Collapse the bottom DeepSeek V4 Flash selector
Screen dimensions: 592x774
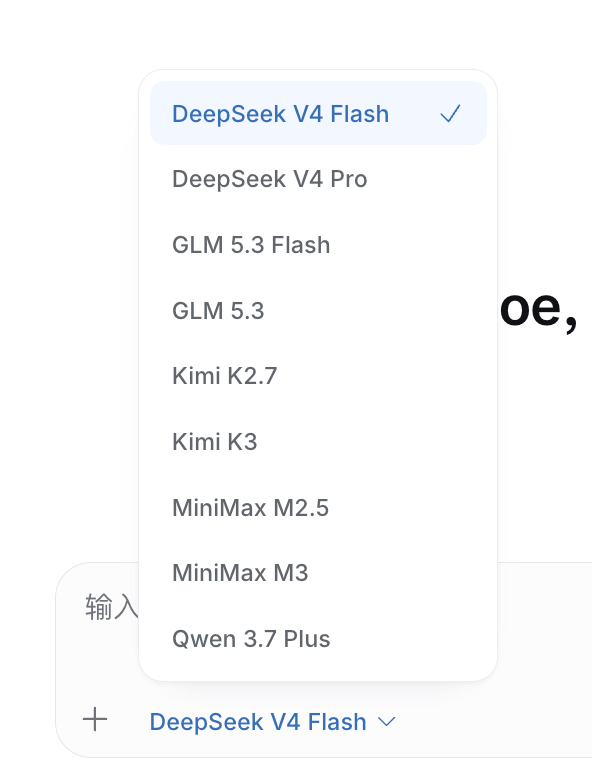click(x=273, y=722)
